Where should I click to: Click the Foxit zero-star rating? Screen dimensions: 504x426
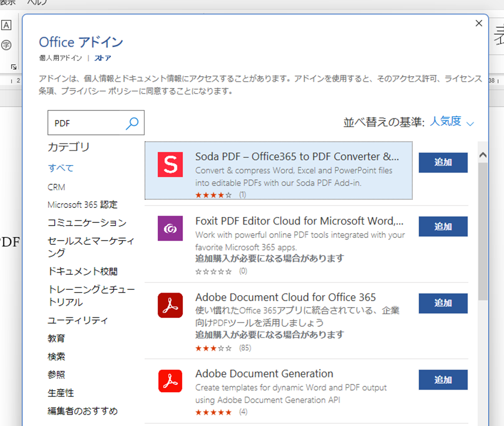coord(213,272)
